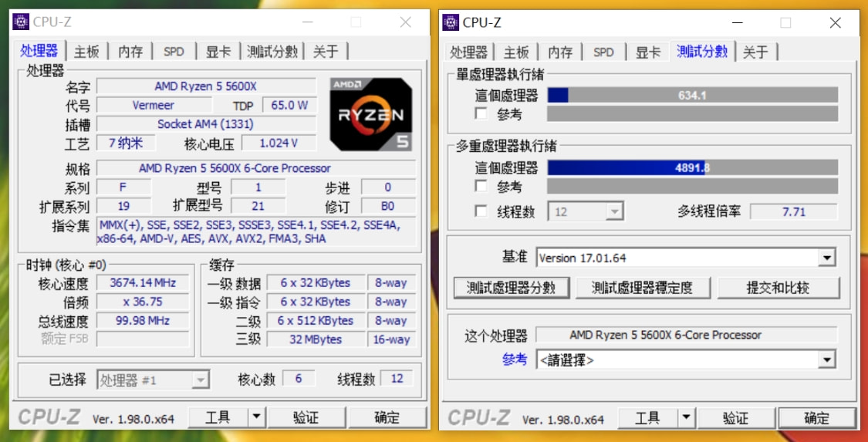Switch to 处理器 tab in right window
This screenshot has height=442, width=868.
tap(468, 52)
